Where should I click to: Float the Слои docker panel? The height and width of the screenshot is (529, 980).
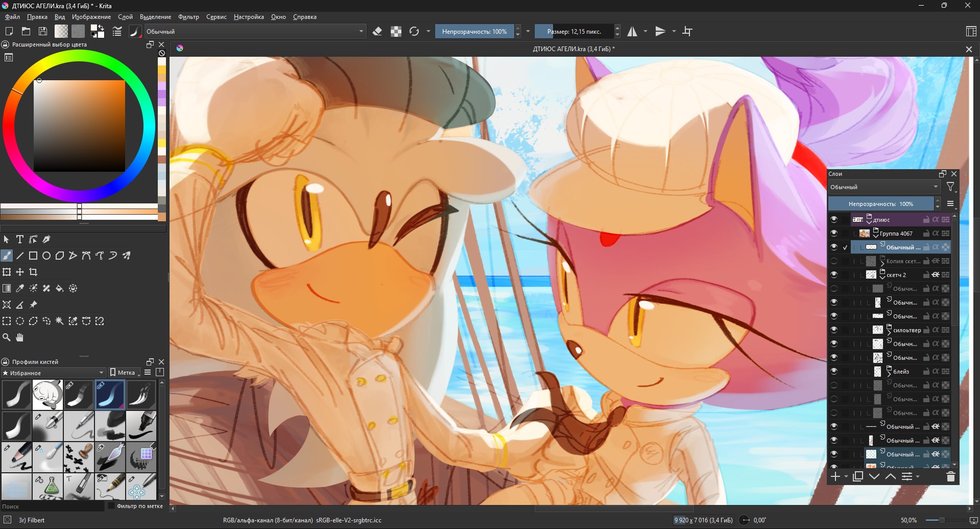click(x=943, y=174)
